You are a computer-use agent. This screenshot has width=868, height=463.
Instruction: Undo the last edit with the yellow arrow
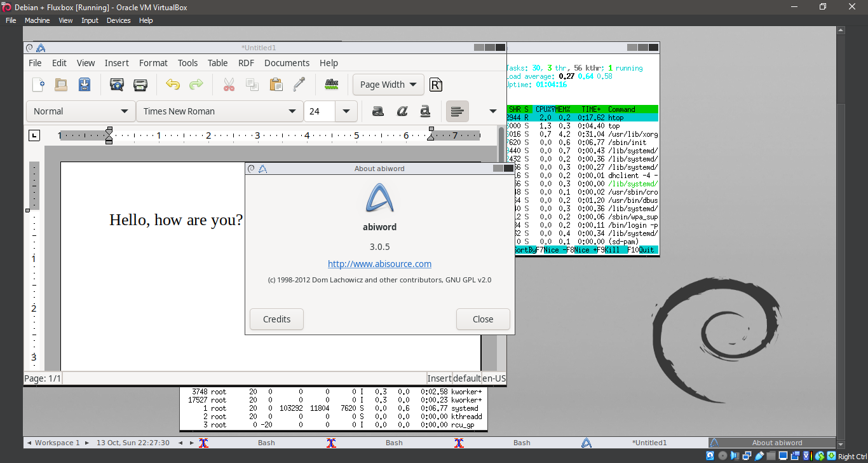pyautogui.click(x=172, y=84)
